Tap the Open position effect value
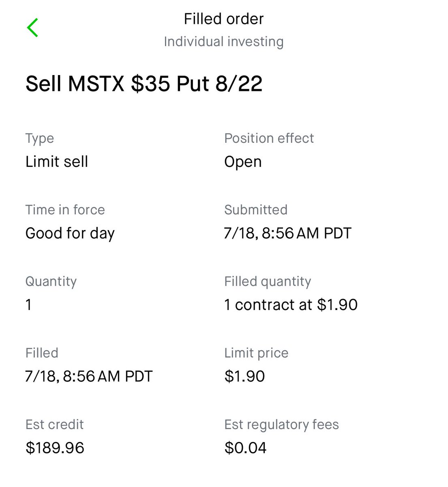Viewport: 448px width, 487px height. pyautogui.click(x=243, y=162)
